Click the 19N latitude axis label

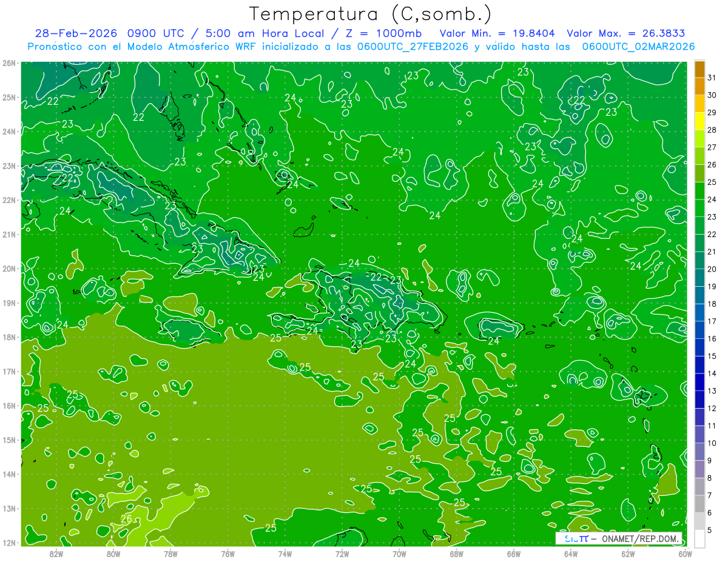coord(9,303)
